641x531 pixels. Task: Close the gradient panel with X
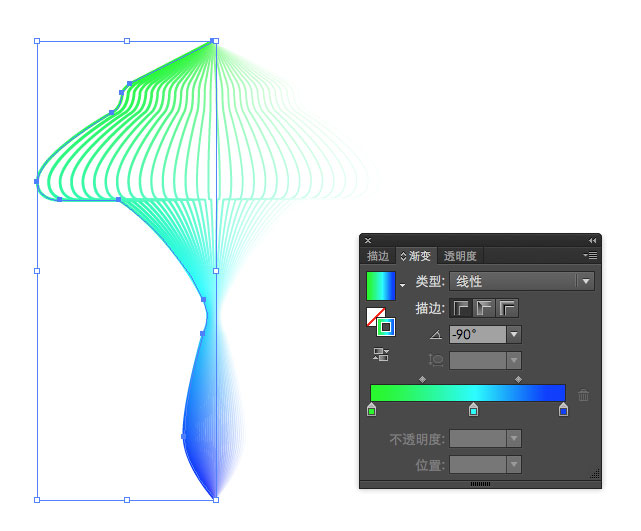368,240
